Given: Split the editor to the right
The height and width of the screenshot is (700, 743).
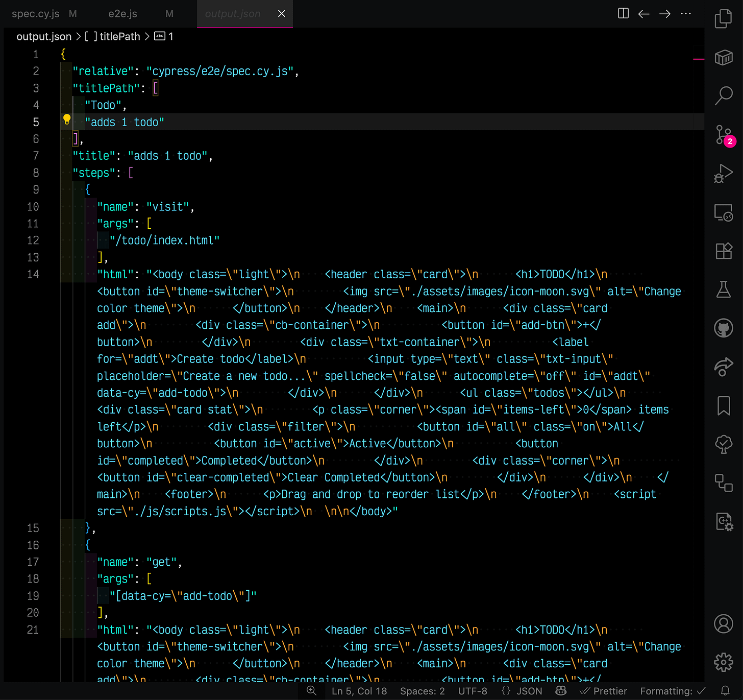Looking at the screenshot, I should [x=623, y=14].
